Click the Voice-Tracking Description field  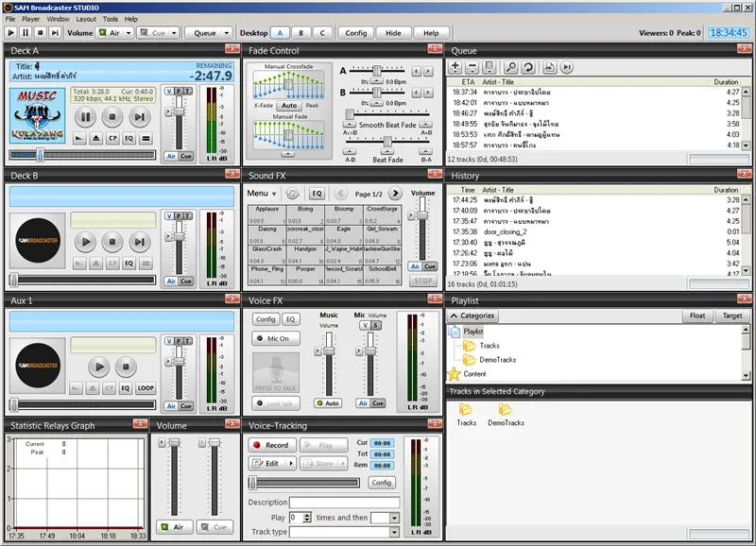344,503
